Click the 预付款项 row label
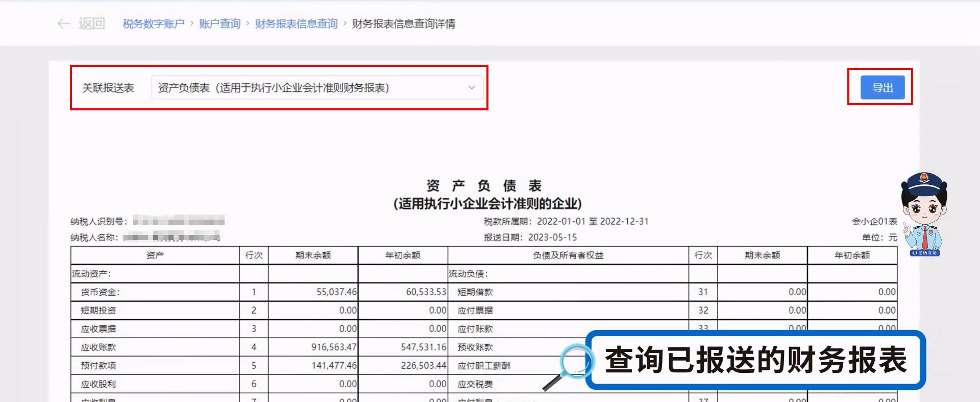The width and height of the screenshot is (980, 402). coord(99,366)
